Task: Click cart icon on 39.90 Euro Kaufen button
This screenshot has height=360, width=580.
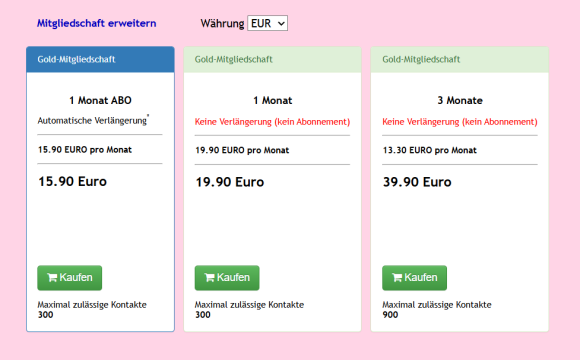Action: [397, 277]
